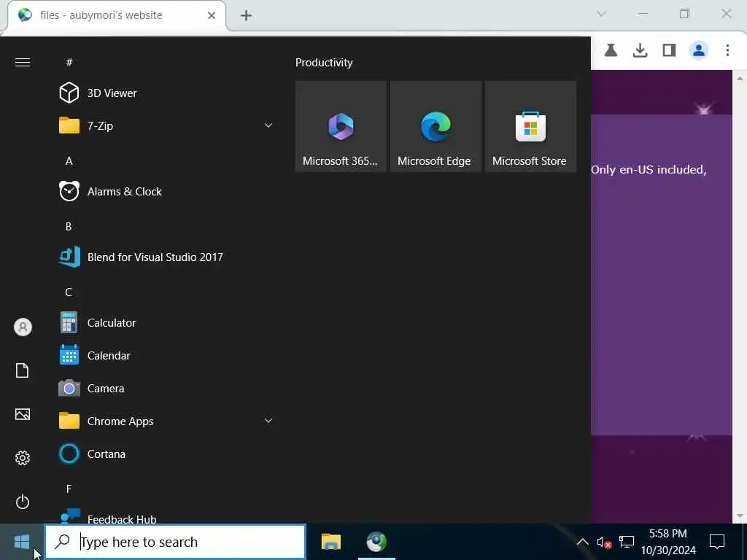Open the 3D Viewer app
747x560 pixels.
[167, 93]
